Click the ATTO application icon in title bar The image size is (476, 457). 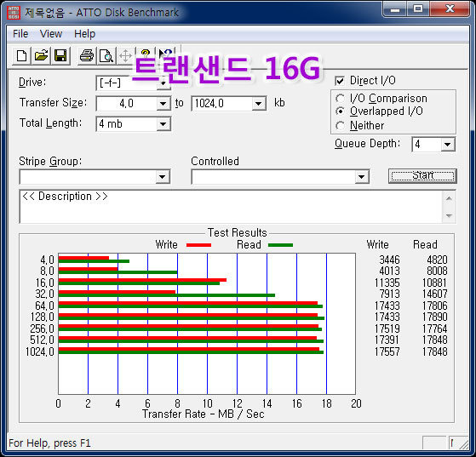[14, 13]
